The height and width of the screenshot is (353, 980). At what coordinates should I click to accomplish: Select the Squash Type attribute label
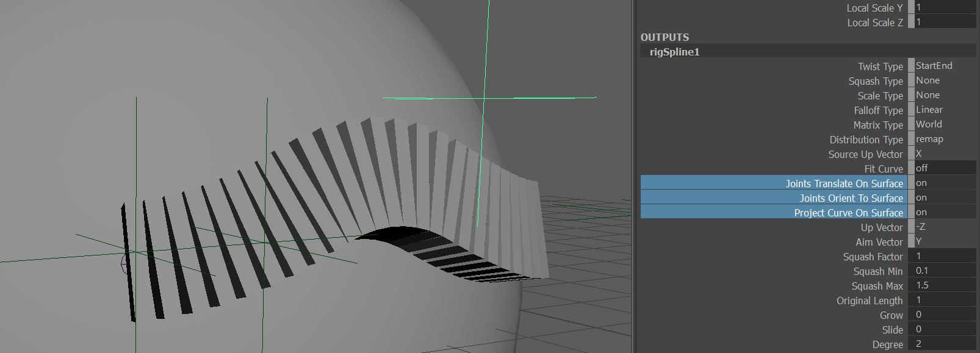[x=876, y=81]
